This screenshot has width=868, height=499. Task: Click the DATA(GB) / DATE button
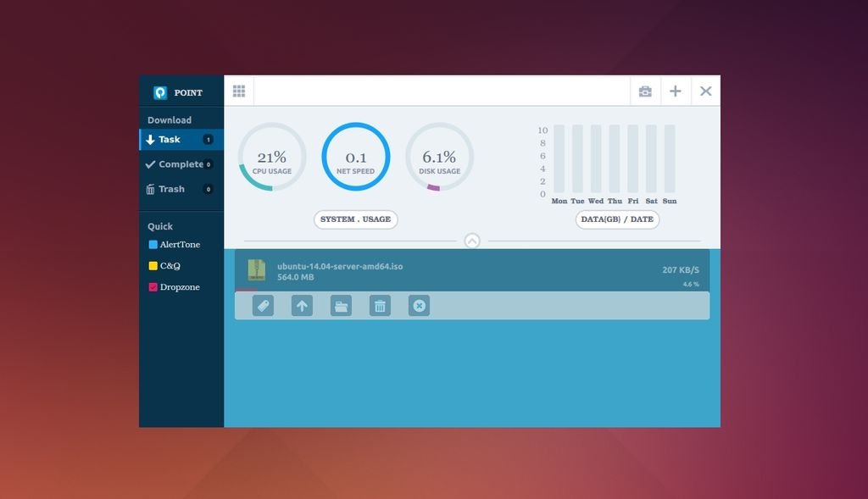(x=617, y=219)
